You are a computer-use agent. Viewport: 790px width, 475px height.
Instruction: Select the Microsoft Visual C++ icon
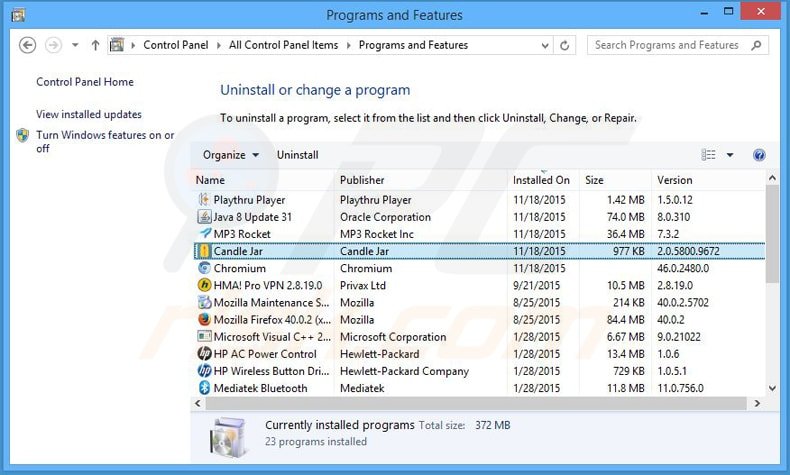(x=204, y=336)
